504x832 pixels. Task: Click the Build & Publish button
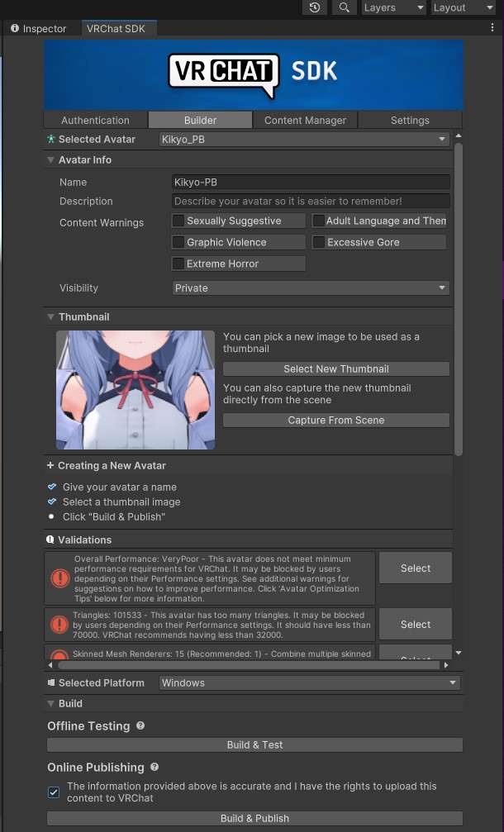pyautogui.click(x=254, y=818)
